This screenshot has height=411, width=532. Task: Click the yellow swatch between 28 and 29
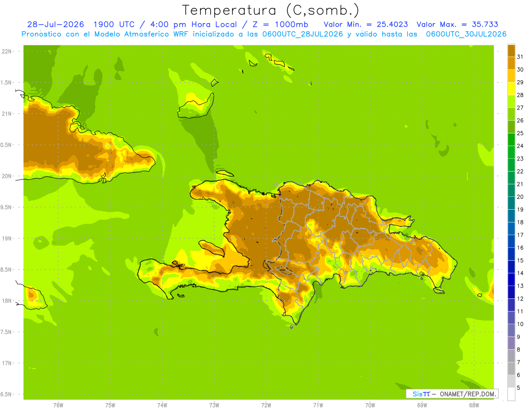[x=511, y=89]
